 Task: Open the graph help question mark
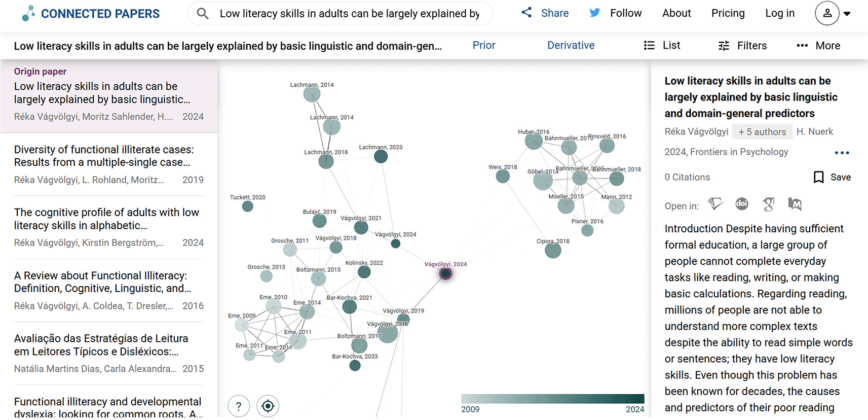pos(239,406)
